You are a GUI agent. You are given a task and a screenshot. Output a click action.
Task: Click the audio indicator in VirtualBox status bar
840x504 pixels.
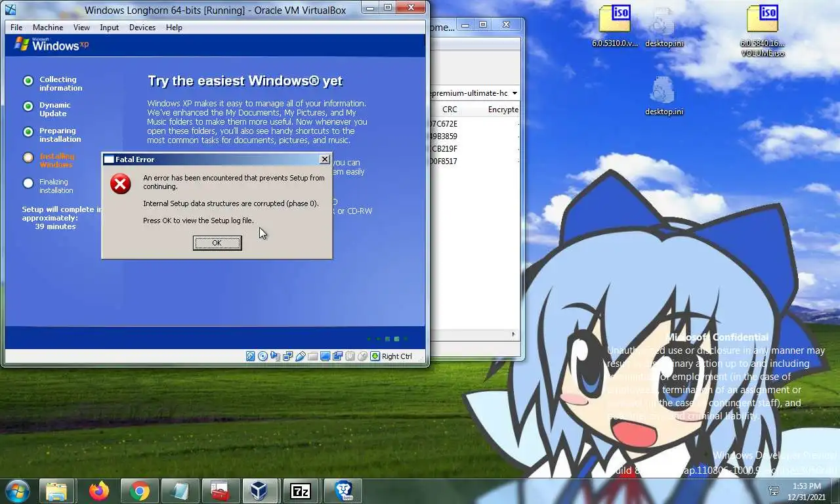[275, 356]
